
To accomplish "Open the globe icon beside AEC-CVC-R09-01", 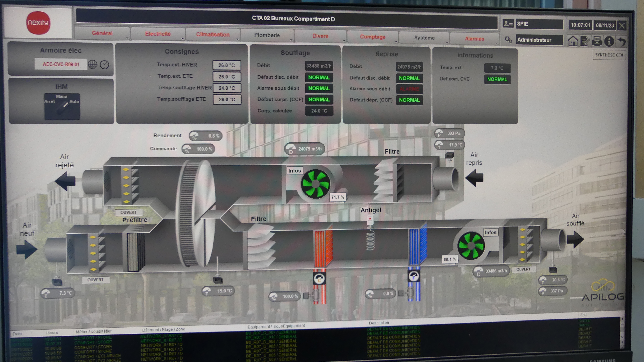I will click(x=93, y=65).
